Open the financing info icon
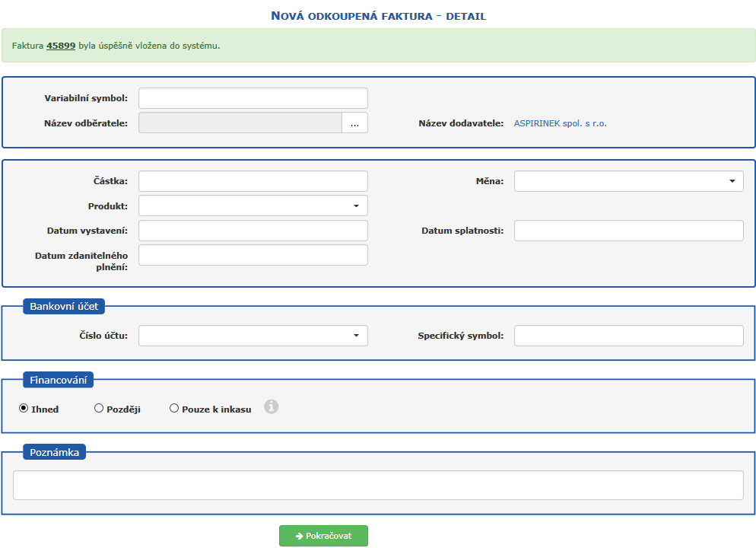The width and height of the screenshot is (756, 548). tap(271, 406)
